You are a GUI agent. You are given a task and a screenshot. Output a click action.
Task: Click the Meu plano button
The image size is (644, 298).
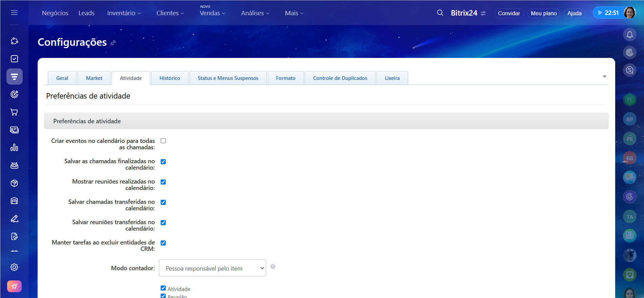pos(543,13)
